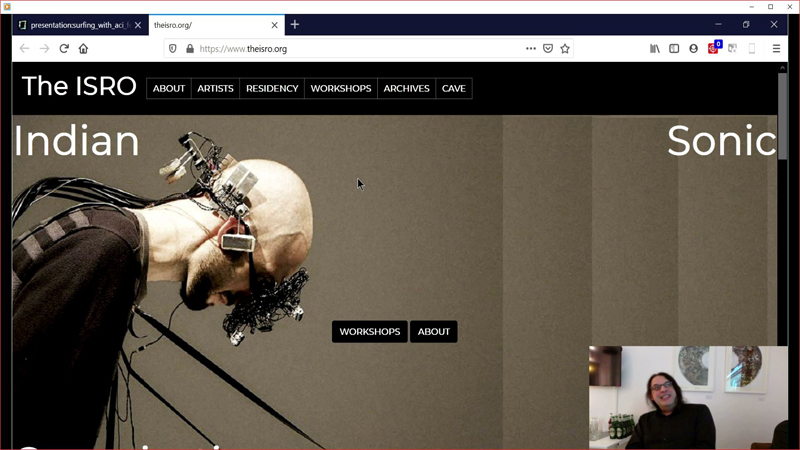
Task: Click the webcam video overlay of the presenter
Action: (688, 397)
